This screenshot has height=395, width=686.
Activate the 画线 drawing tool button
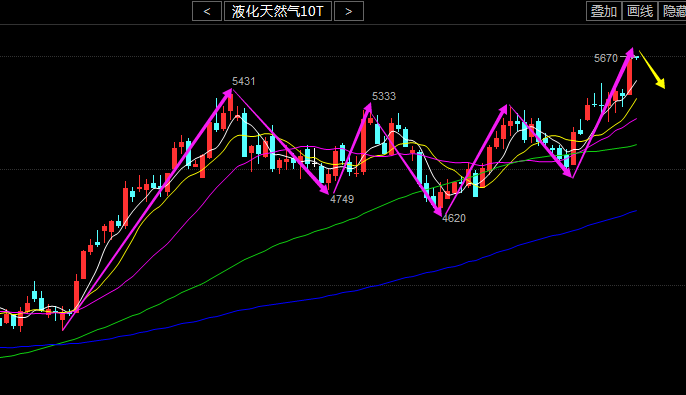640,11
